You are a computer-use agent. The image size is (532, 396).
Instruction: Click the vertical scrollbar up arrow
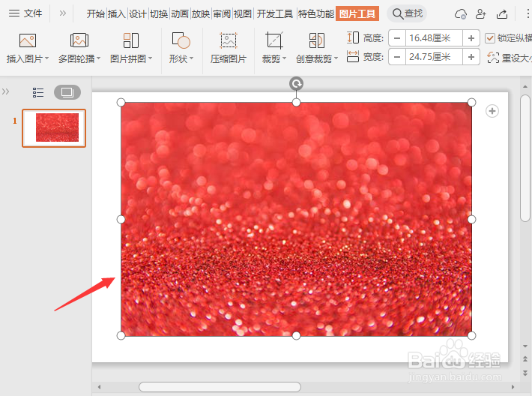tap(525, 87)
